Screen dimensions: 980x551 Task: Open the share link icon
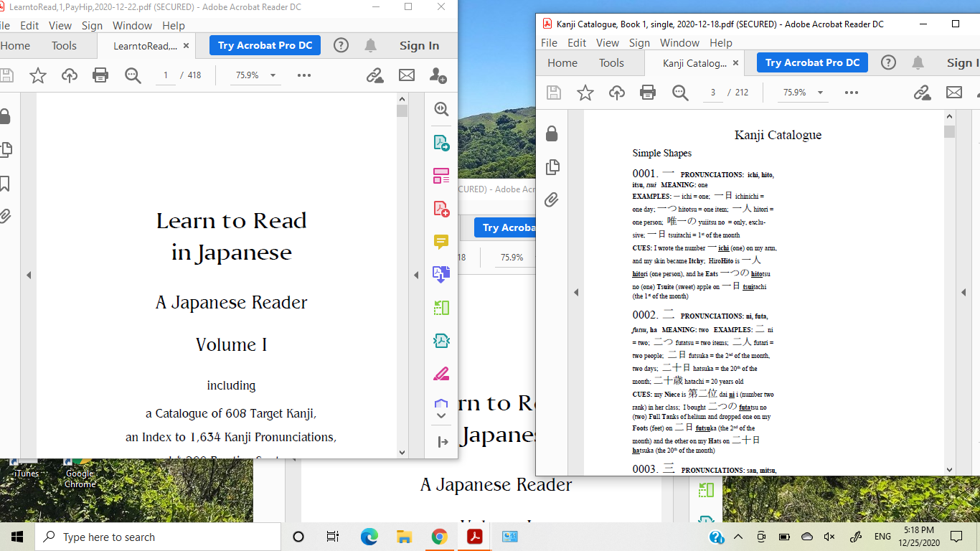(923, 92)
